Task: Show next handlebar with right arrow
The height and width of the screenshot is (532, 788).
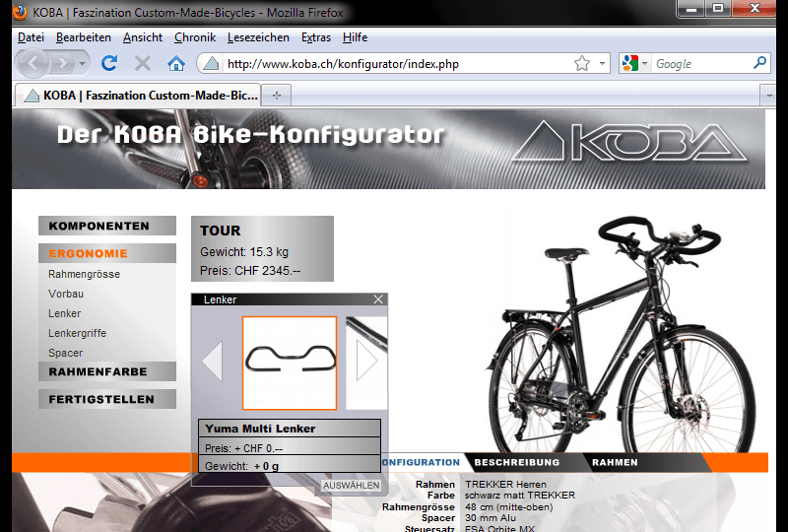Action: tap(366, 360)
